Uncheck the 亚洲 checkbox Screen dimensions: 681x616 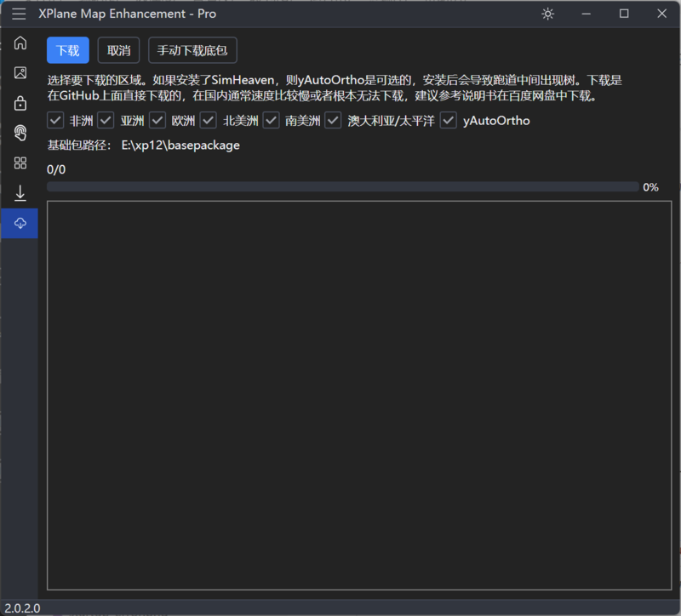pos(106,120)
